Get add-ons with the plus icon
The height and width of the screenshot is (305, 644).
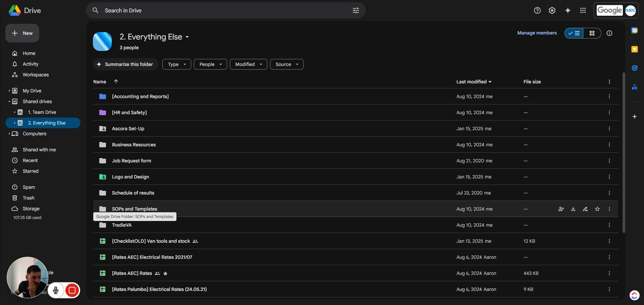click(634, 117)
